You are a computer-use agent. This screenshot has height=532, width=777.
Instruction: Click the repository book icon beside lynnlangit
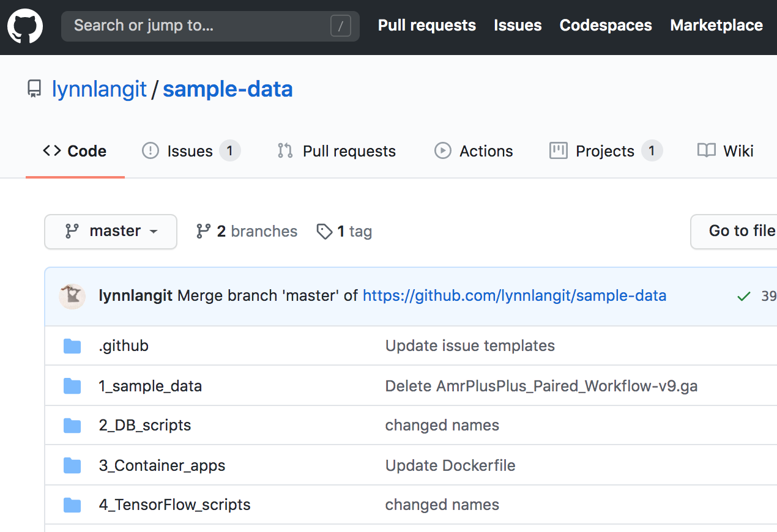click(x=35, y=89)
